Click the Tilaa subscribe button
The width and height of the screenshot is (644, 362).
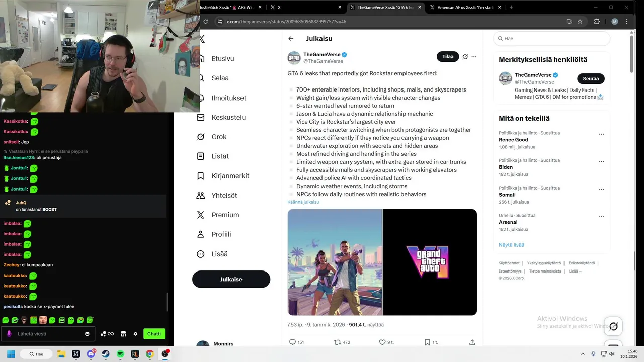tap(448, 57)
